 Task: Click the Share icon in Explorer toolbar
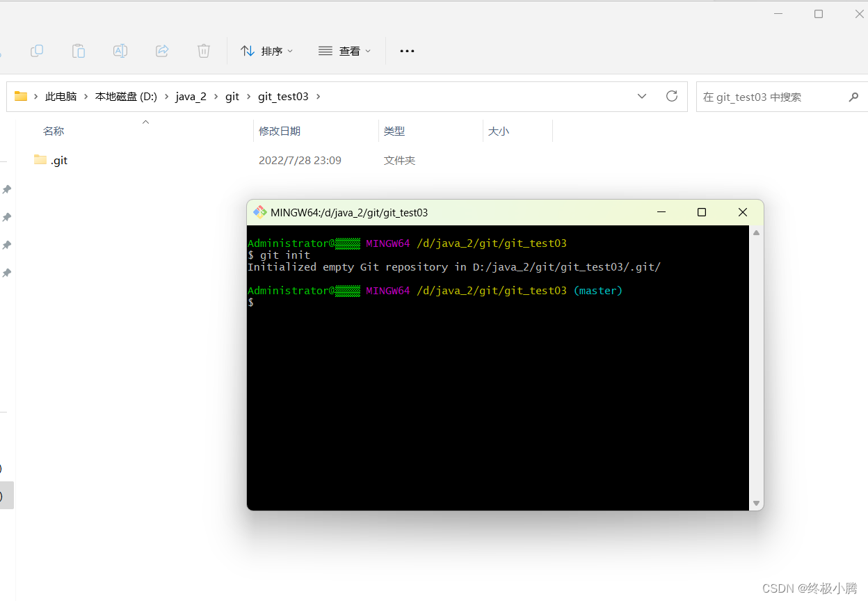162,50
